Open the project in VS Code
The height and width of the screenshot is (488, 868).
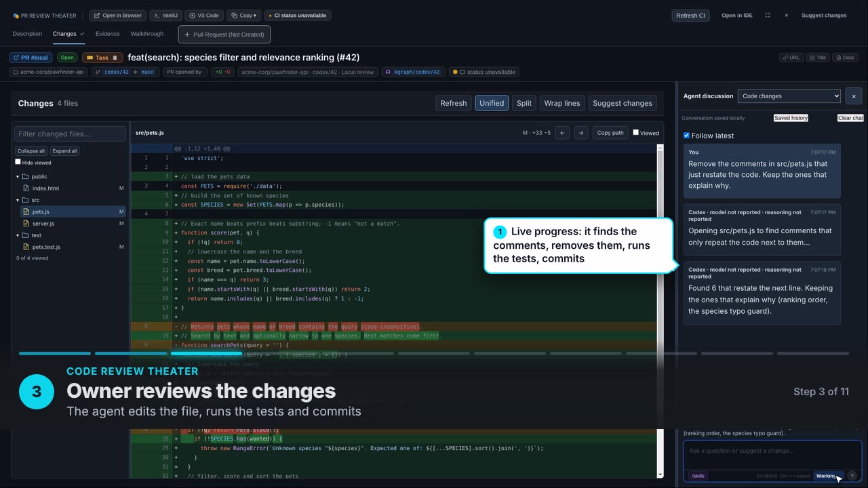point(204,15)
